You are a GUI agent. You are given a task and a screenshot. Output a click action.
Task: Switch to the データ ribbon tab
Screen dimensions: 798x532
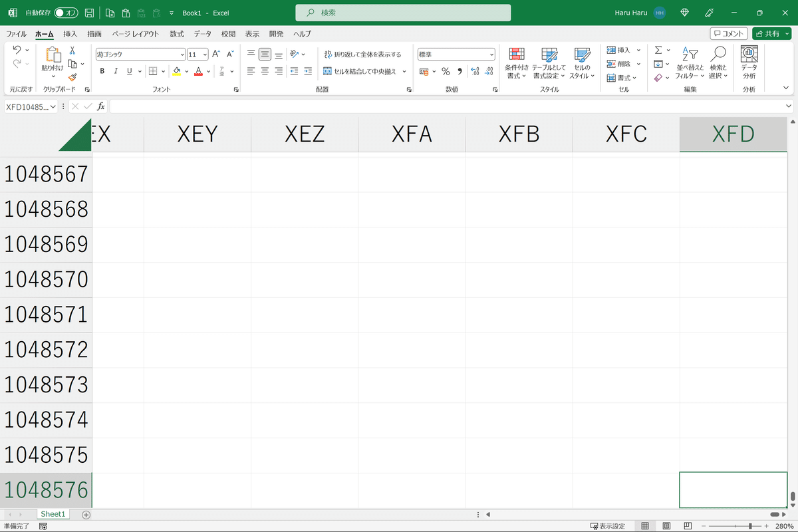tap(202, 34)
